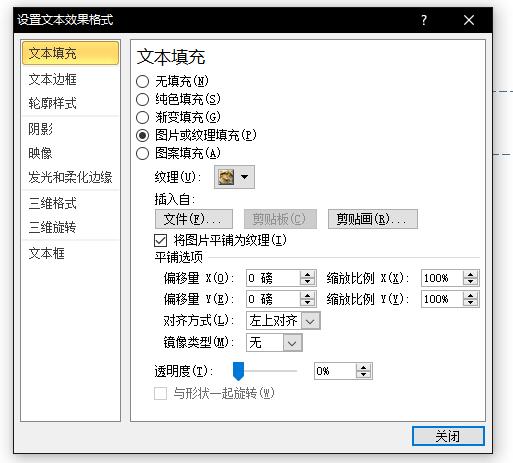Close the dialog with the X icon

469,20
